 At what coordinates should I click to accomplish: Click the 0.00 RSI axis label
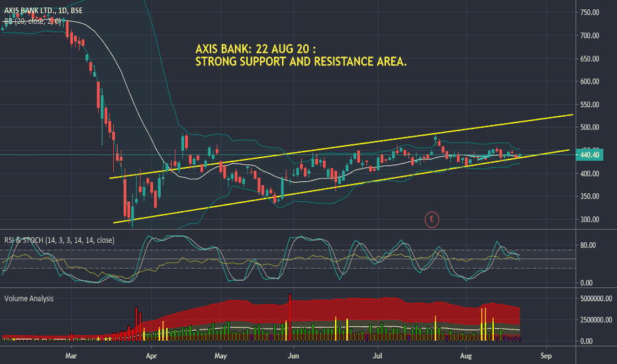pos(587,283)
